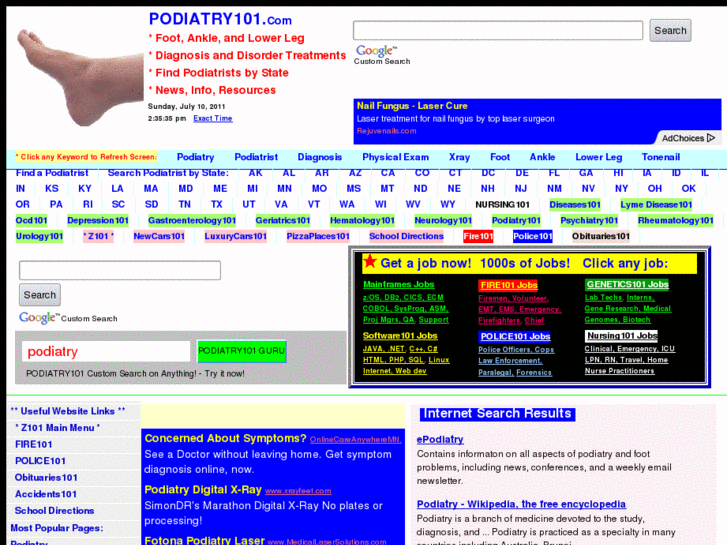Image resolution: width=727 pixels, height=545 pixels.
Task: Click the Find a Podiatrist link
Action: pos(52,173)
